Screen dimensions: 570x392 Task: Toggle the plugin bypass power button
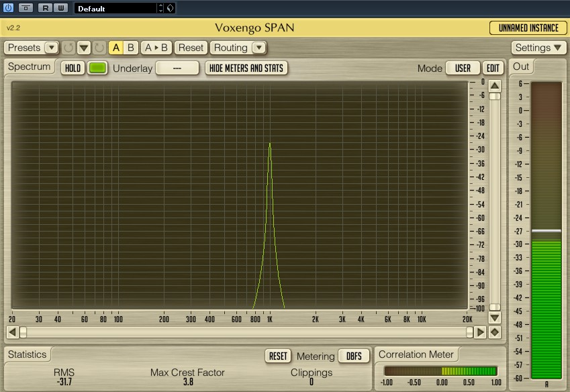coord(9,8)
